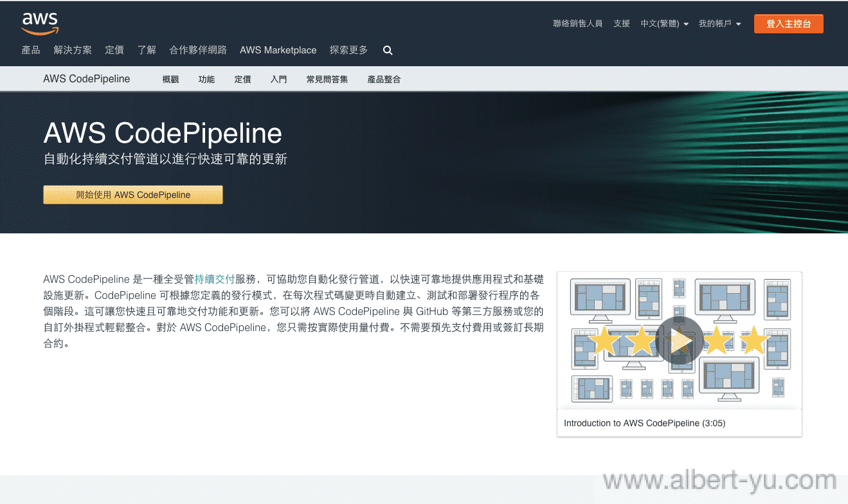
Task: Open the 支援 link
Action: tap(622, 24)
